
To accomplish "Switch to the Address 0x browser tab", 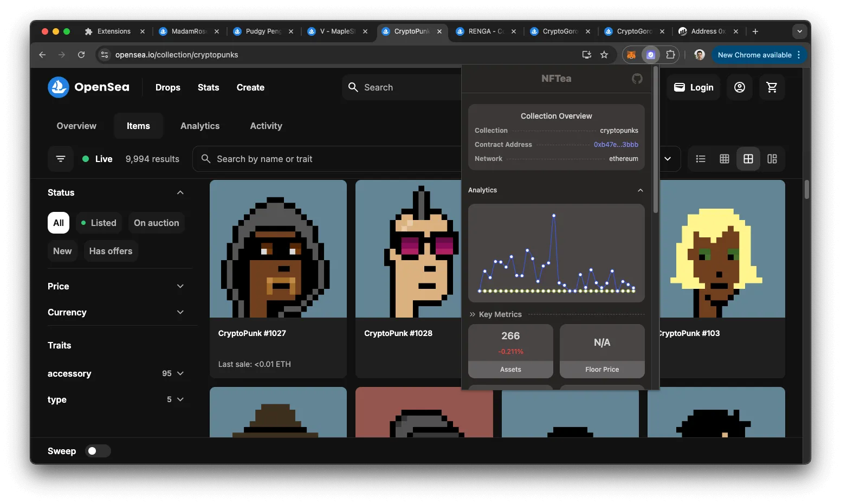I will pyautogui.click(x=709, y=31).
